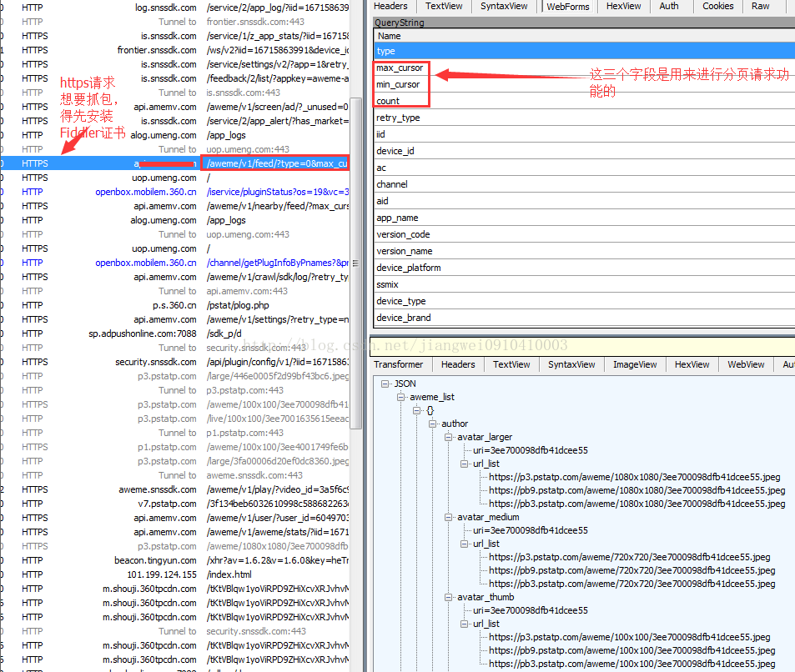Open the response TextView tab

tap(511, 364)
